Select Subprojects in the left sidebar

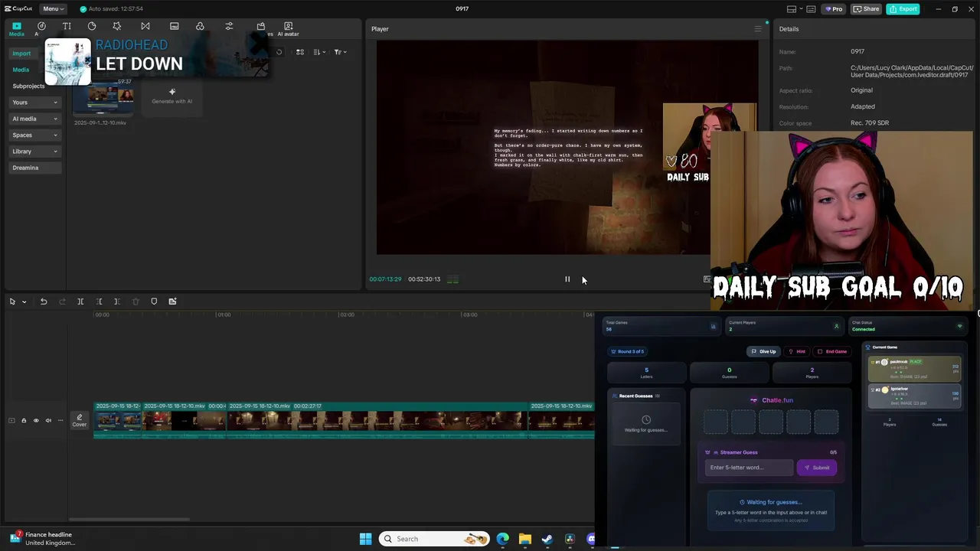[28, 86]
